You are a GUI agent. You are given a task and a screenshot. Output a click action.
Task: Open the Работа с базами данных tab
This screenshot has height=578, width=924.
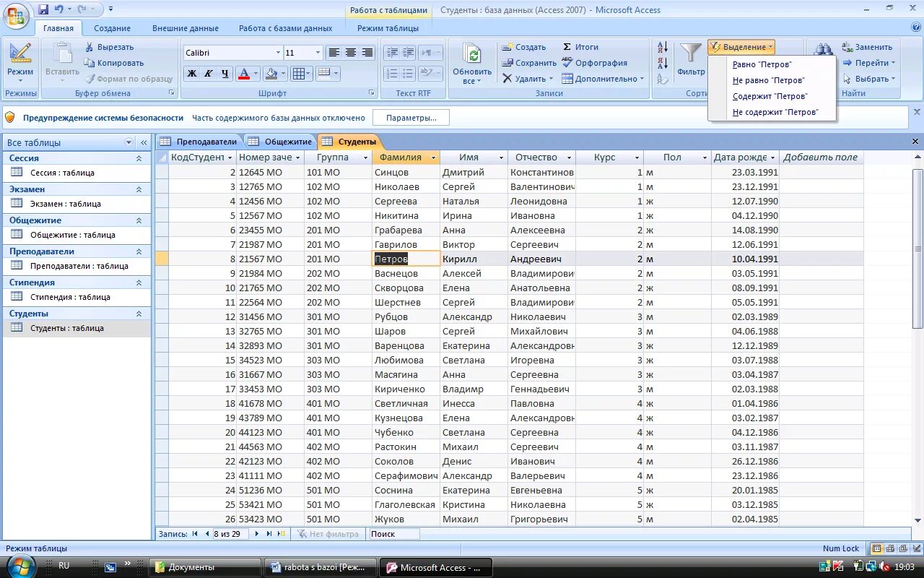click(286, 28)
